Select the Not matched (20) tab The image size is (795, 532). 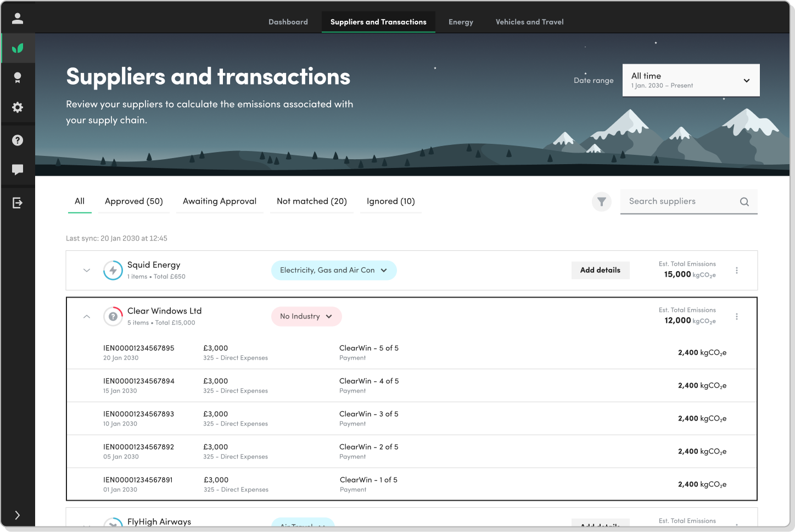tap(312, 201)
